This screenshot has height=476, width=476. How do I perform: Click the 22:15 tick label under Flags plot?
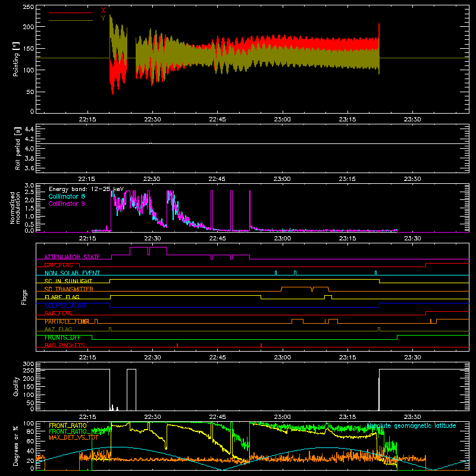87,358
